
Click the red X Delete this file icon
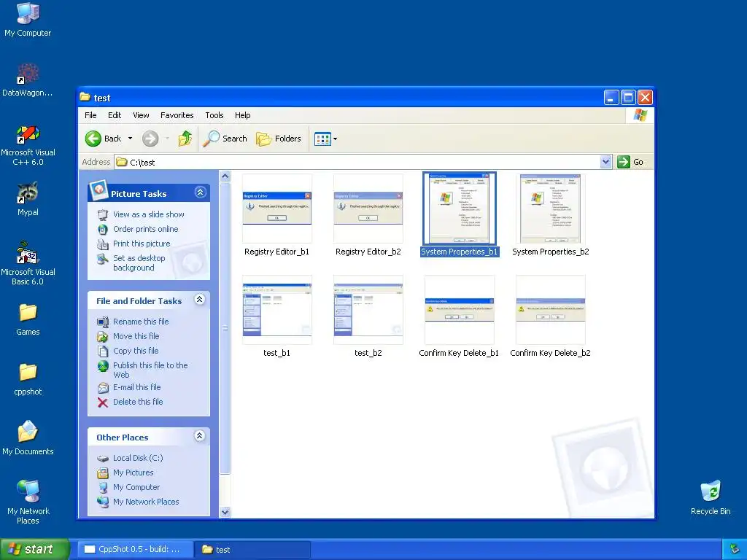point(102,402)
